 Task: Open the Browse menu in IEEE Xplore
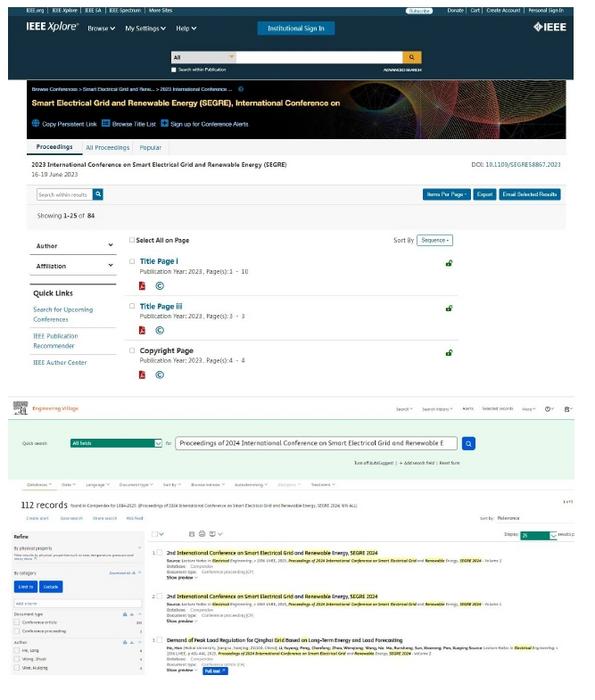pos(101,28)
